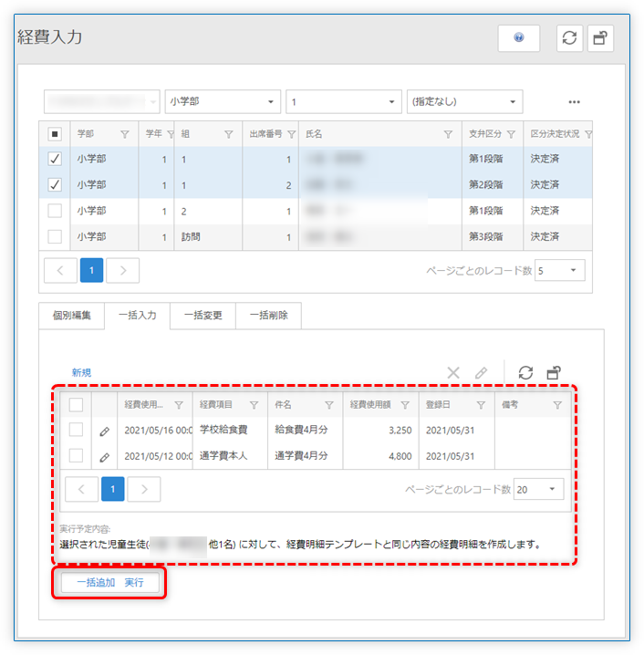The width and height of the screenshot is (644, 655).
Task: Check the student row in 組 2
Action: point(55,211)
